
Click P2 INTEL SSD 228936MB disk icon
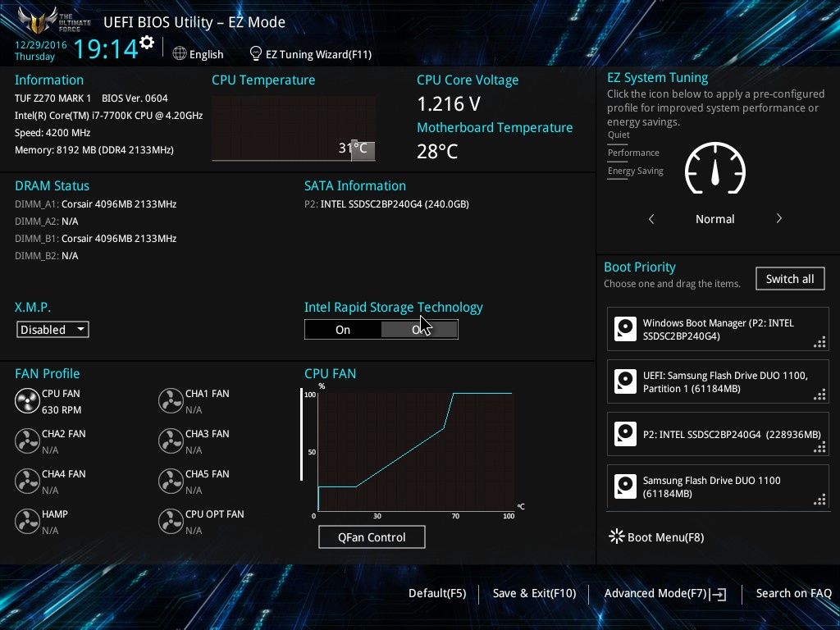[x=625, y=434]
